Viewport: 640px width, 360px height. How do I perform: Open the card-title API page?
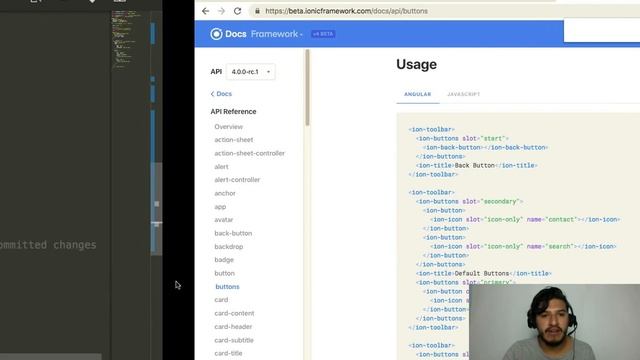228,353
